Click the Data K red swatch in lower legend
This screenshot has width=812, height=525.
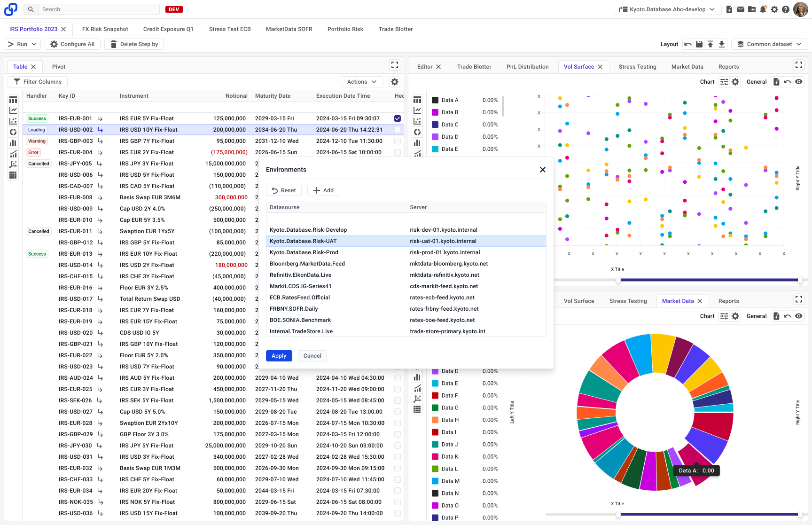[x=435, y=457]
